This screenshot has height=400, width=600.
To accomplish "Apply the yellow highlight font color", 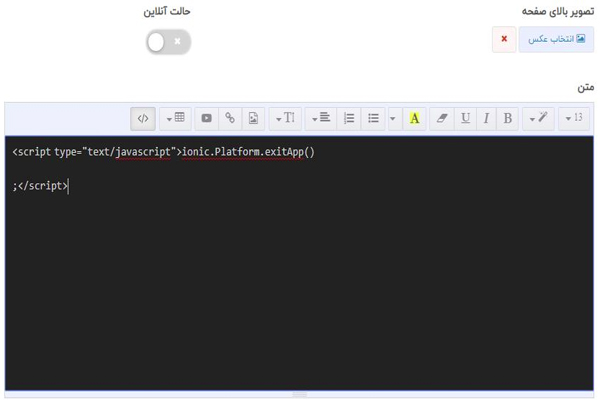I will click(414, 119).
